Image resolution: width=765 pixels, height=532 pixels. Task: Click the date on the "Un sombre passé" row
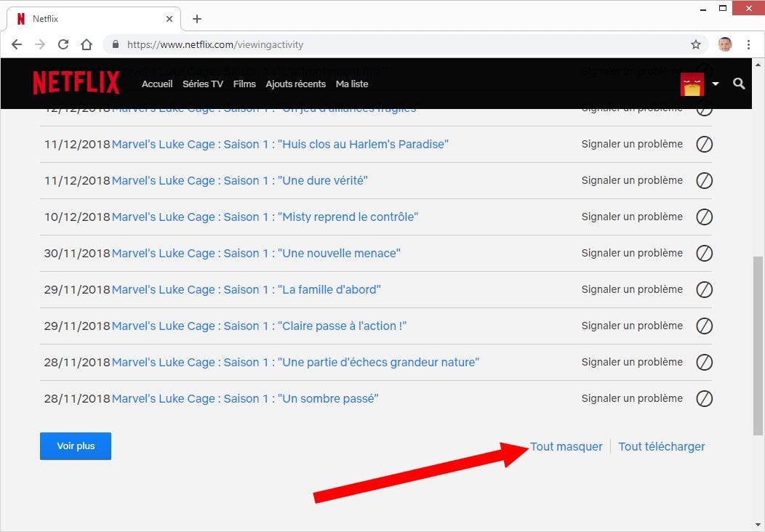(x=77, y=398)
